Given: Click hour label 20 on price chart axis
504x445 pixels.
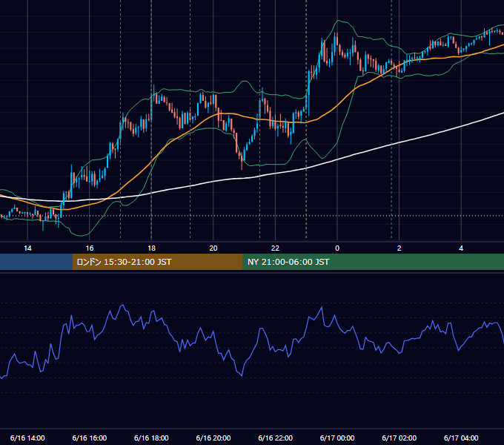Looking at the screenshot, I should [213, 248].
